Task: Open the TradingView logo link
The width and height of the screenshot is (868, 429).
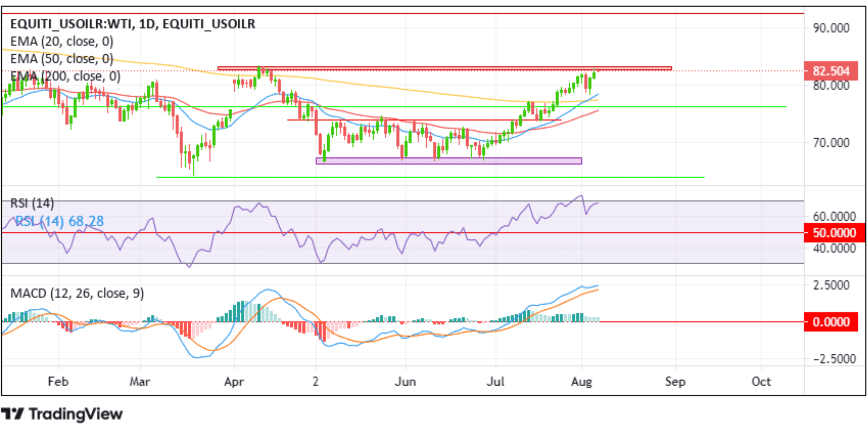Action: coord(62,414)
